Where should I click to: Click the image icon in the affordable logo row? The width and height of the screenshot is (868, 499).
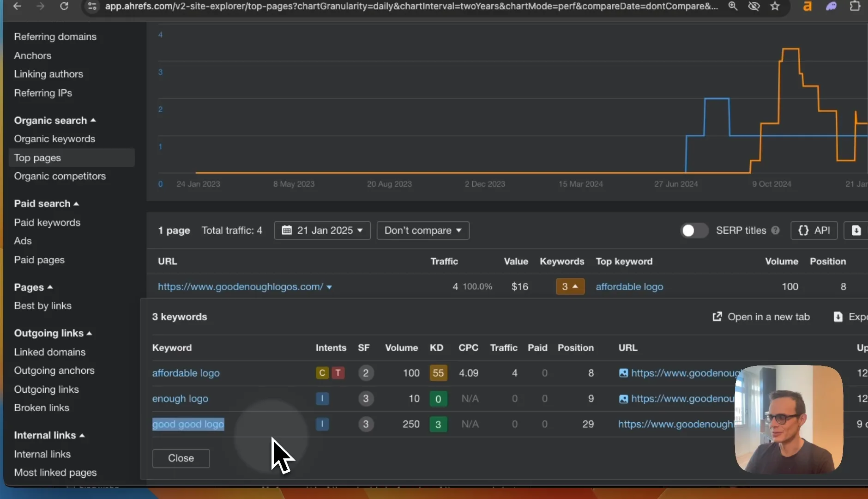(x=623, y=373)
